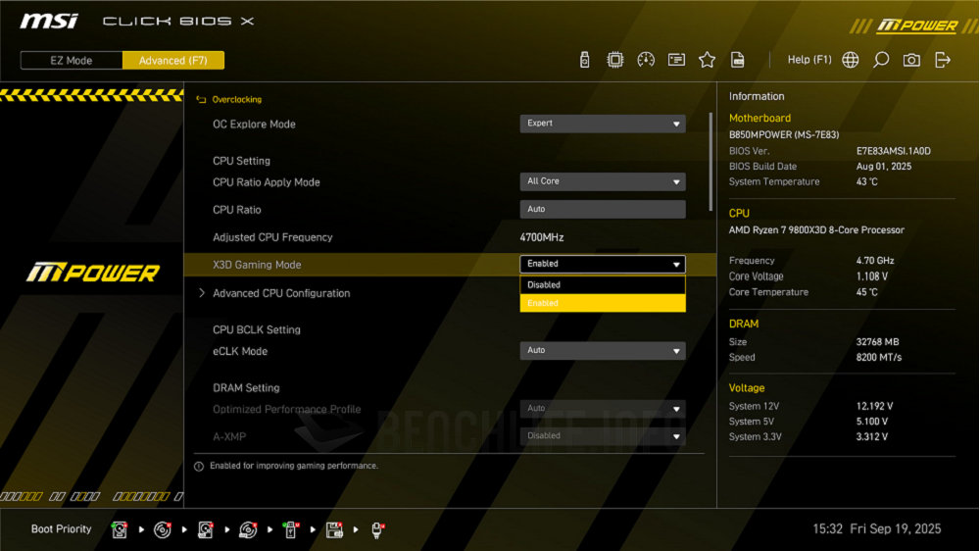The image size is (980, 551).
Task: Select the USB flash key boot device icon
Action: click(x=291, y=529)
